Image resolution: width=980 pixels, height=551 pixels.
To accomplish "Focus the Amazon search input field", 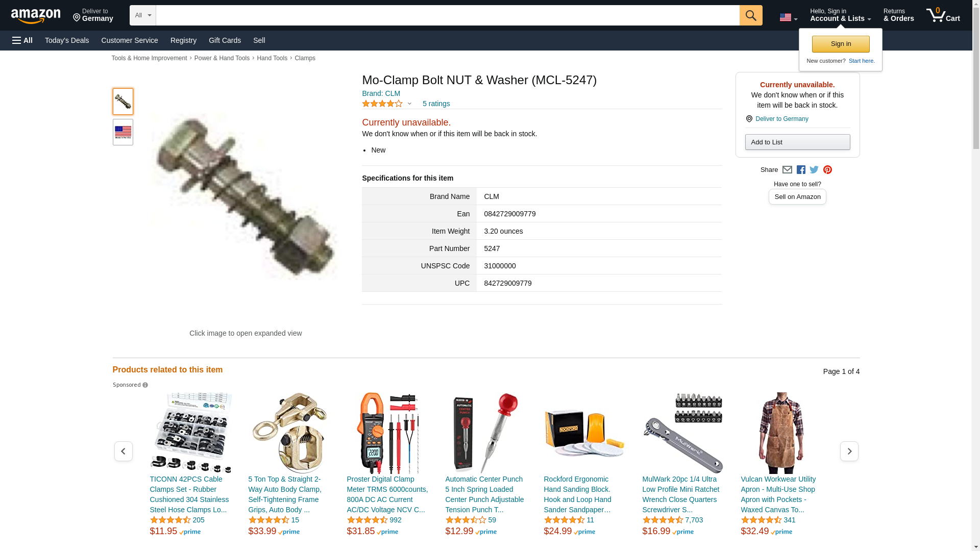I will pyautogui.click(x=447, y=15).
